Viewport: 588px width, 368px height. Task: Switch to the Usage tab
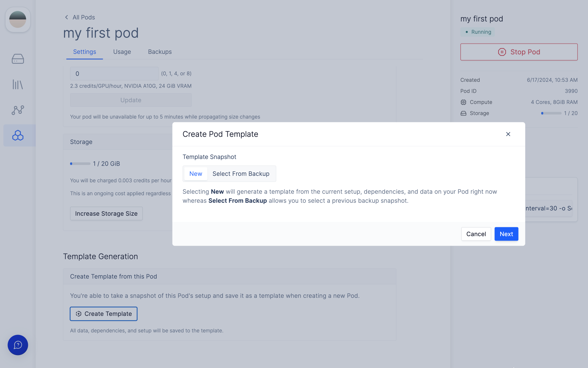click(122, 52)
